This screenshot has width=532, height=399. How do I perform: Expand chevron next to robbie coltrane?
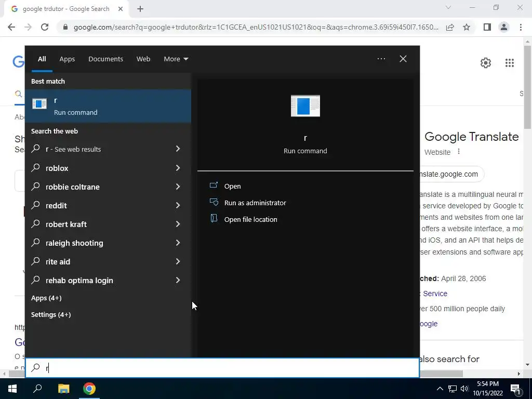pos(178,187)
